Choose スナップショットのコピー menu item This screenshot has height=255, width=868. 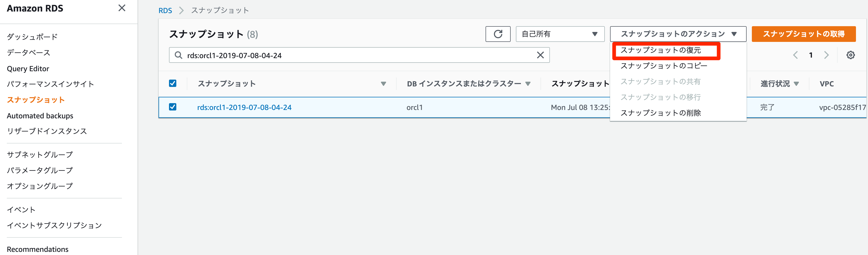(x=663, y=66)
